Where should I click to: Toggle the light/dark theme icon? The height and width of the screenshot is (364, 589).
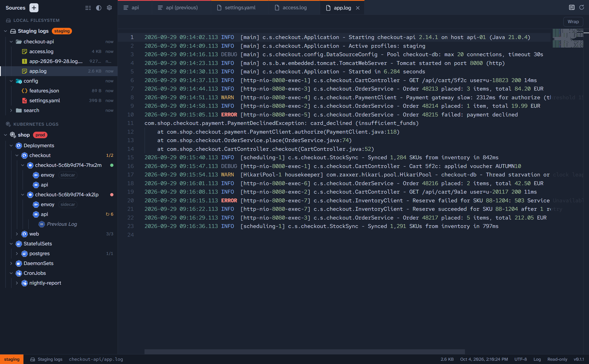point(99,8)
